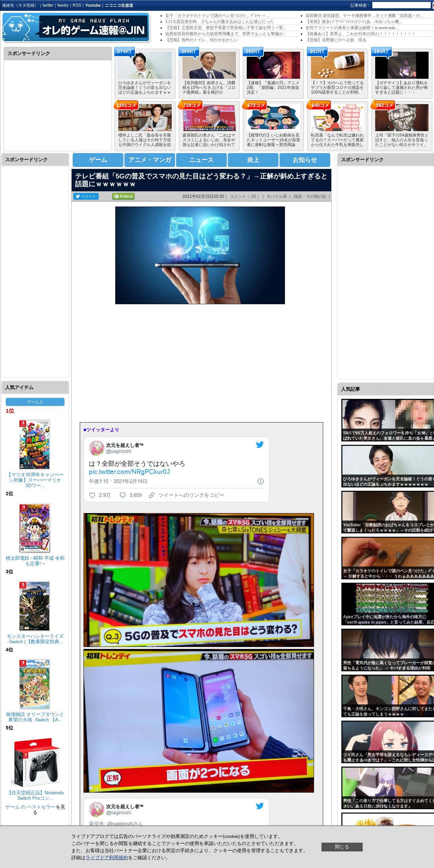Open 1301コメ 櫻井よしこ article thumbnail
Viewport: 434px width, 868px height.
tap(145, 117)
